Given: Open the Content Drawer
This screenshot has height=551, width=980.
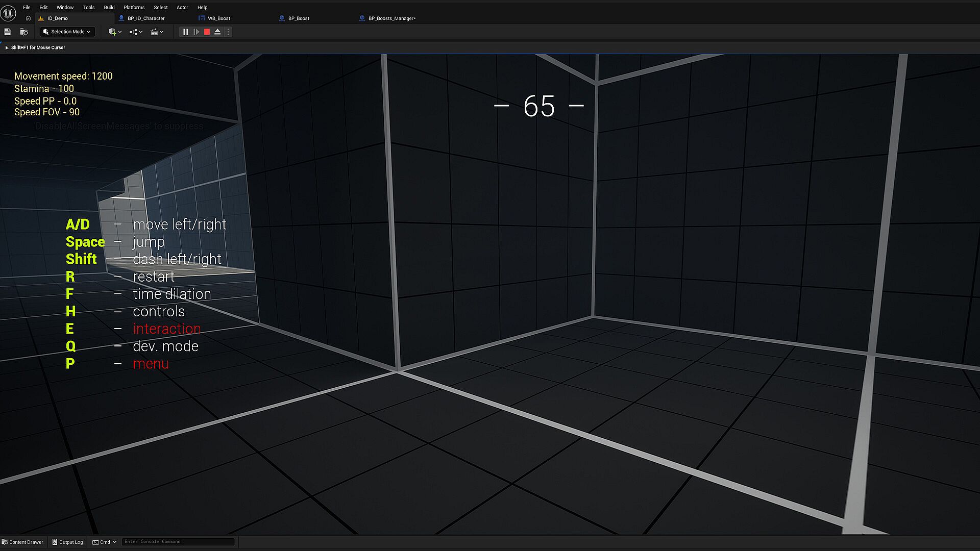Looking at the screenshot, I should 22,542.
